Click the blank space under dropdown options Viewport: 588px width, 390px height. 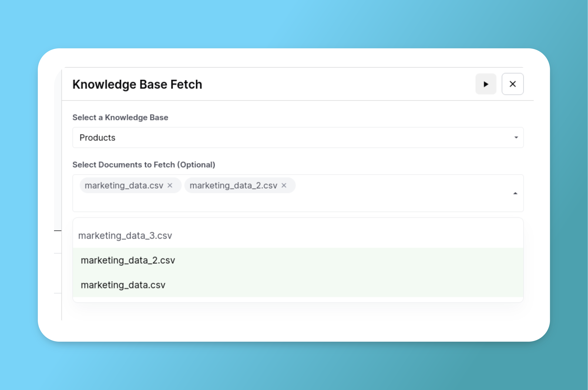tap(297, 312)
